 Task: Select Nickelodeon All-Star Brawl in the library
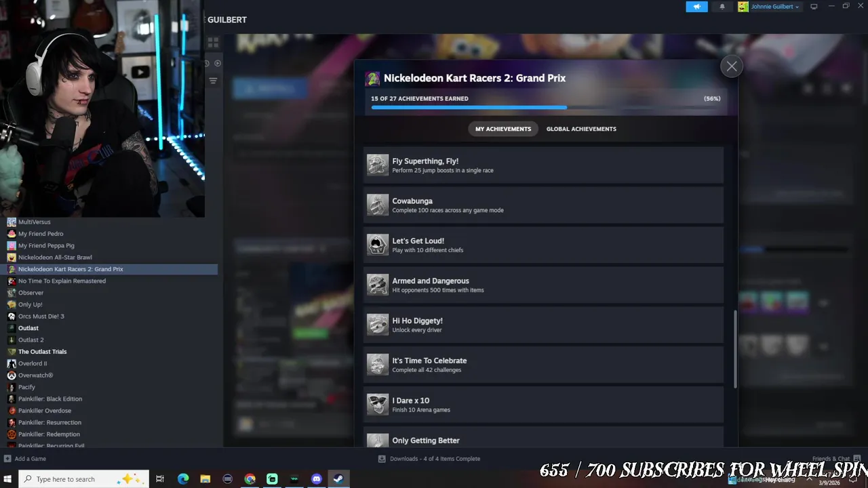click(x=55, y=258)
